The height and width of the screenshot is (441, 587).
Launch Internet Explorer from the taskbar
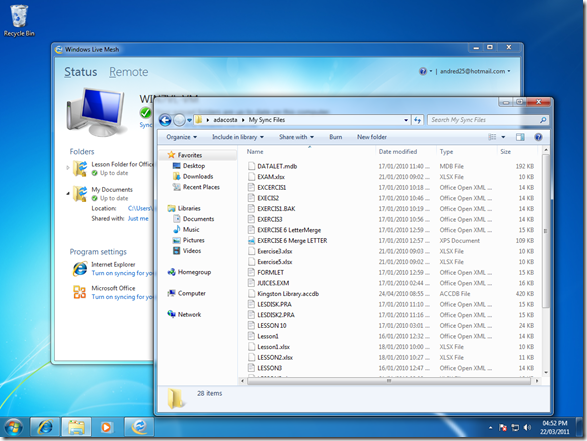[45, 427]
